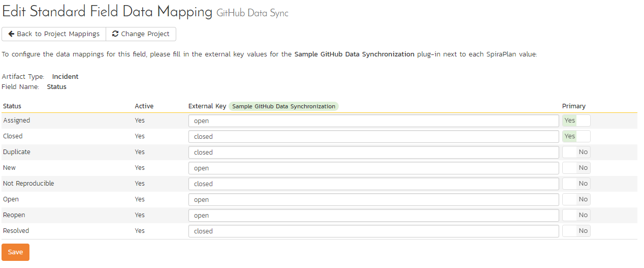Click the Back to Project Mappings button
Image resolution: width=644 pixels, height=268 pixels.
pyautogui.click(x=54, y=34)
